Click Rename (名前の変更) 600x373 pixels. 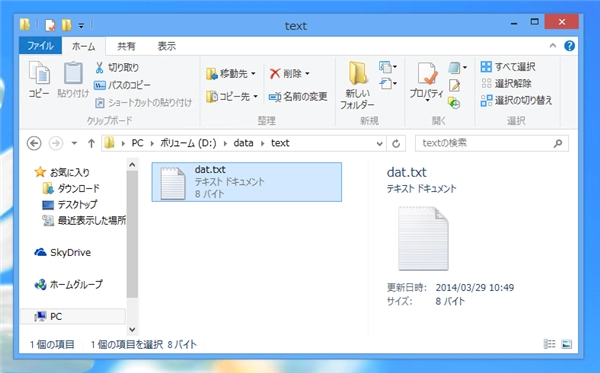[298, 96]
